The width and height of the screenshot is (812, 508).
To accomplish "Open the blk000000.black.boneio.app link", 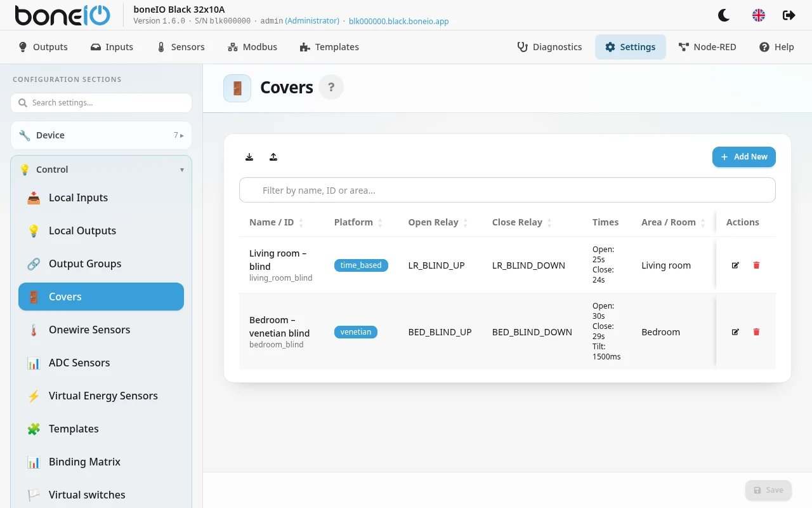I will 399,21.
